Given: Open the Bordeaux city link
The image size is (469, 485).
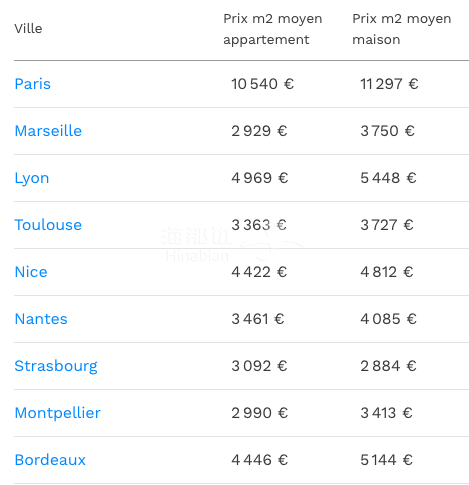Looking at the screenshot, I should (x=50, y=460).
